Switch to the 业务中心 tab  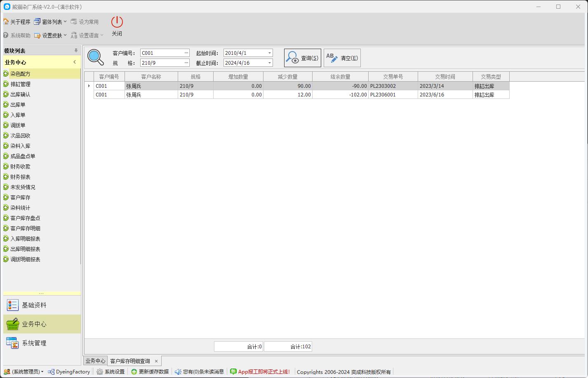[95, 361]
